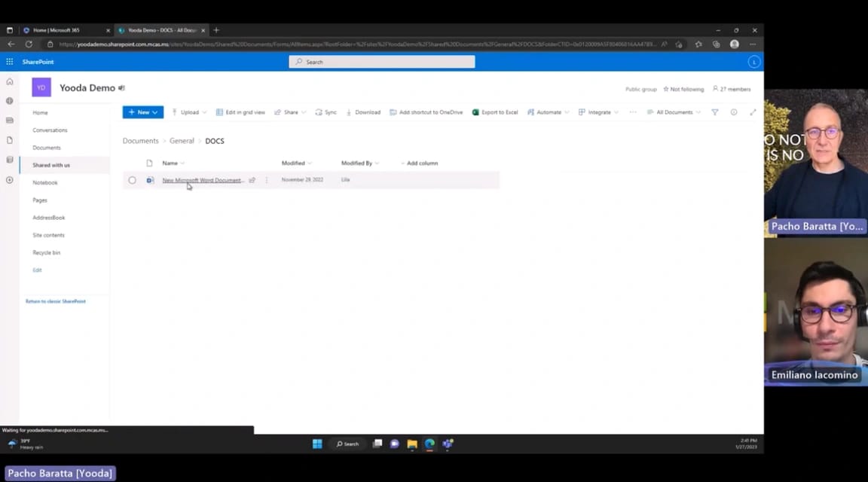This screenshot has height=482, width=868.
Task: Expand the Automate menu
Action: pos(548,112)
